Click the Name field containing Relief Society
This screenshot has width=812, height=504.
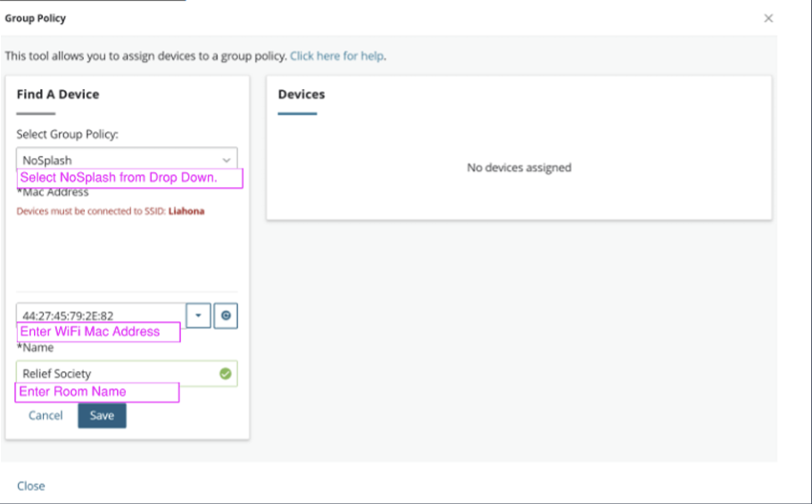point(127,373)
